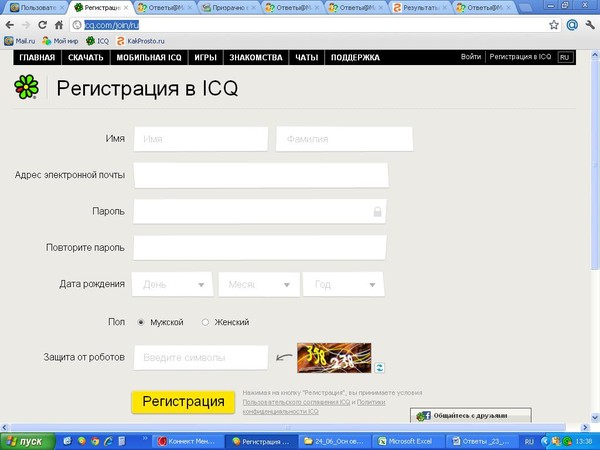Open the RU language selector in header
This screenshot has width=600, height=450.
pyautogui.click(x=565, y=57)
